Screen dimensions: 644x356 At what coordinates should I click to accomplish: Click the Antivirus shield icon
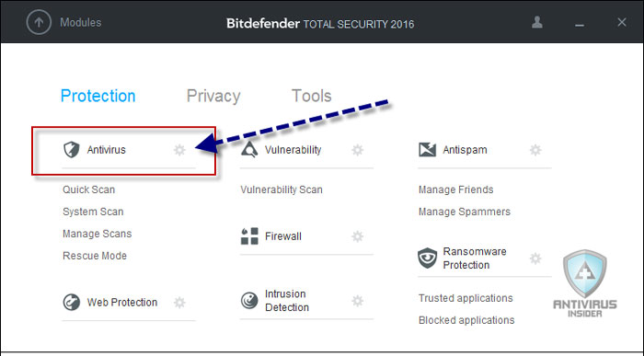(71, 150)
